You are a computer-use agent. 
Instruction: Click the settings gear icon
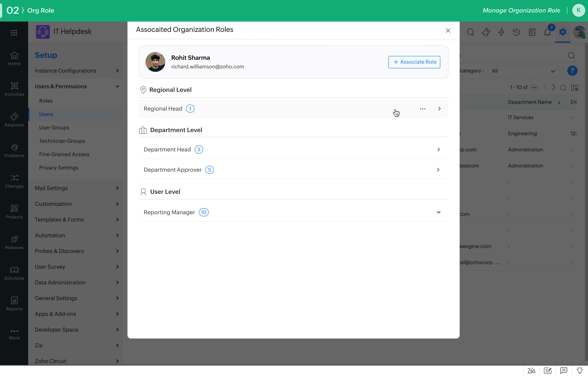click(563, 32)
